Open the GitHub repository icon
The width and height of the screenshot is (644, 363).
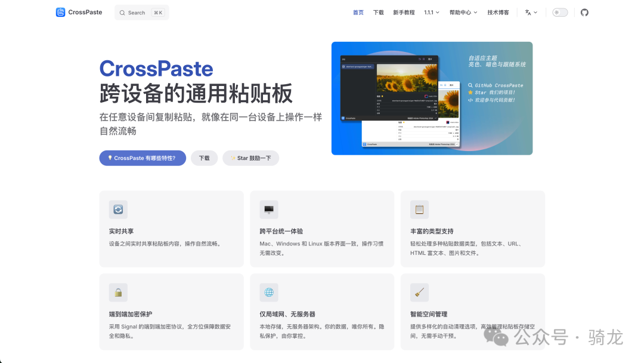(x=584, y=12)
